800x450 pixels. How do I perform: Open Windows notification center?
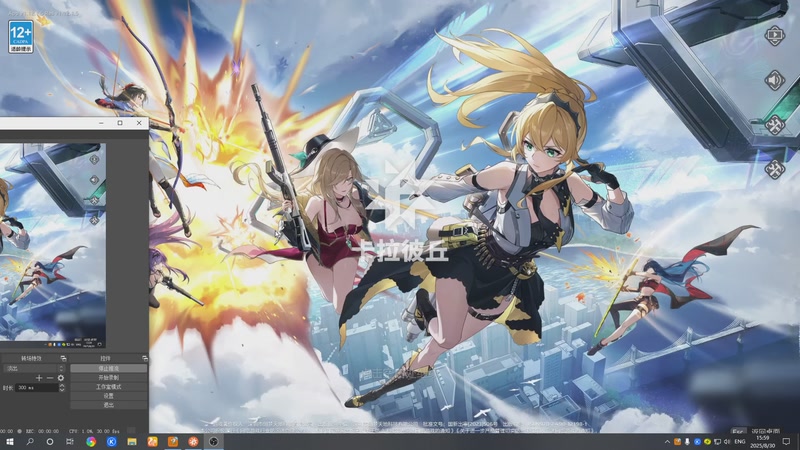click(x=787, y=442)
